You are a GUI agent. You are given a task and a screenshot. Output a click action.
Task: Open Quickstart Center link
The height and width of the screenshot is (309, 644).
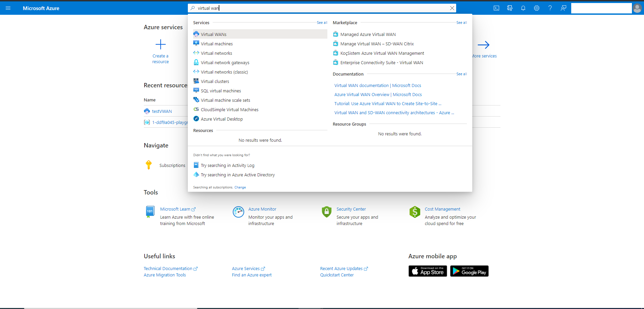337,275
